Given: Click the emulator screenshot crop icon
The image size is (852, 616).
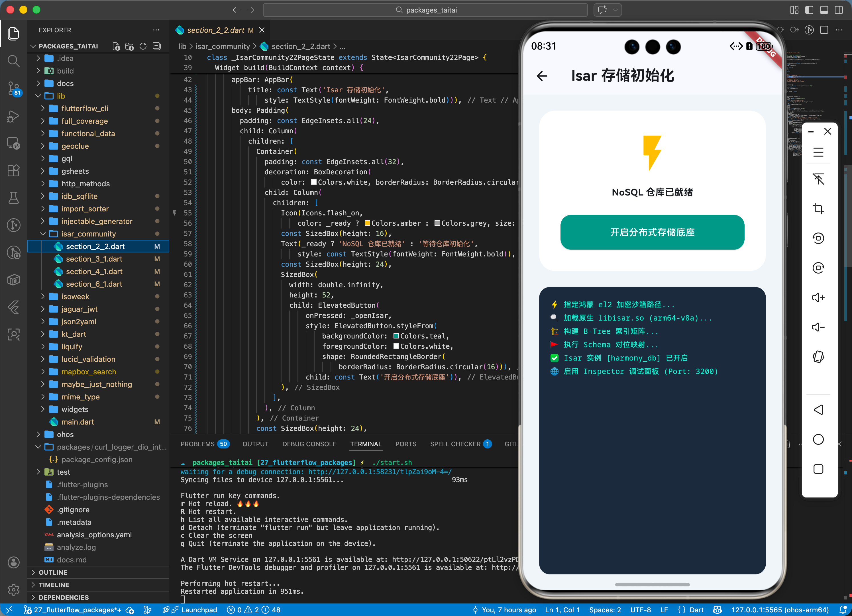Looking at the screenshot, I should 818,209.
